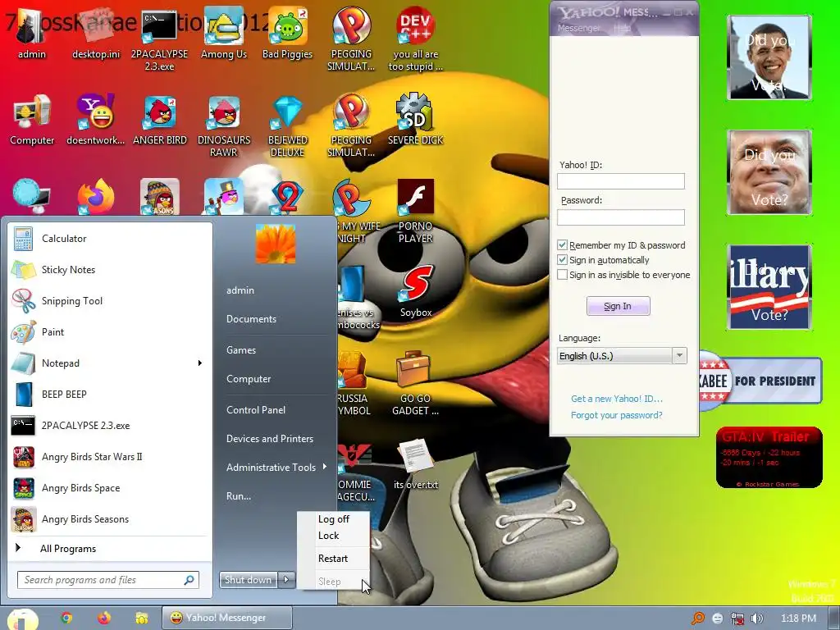
Task: Launch the ANGER BIRD desktop icon
Action: tap(160, 119)
